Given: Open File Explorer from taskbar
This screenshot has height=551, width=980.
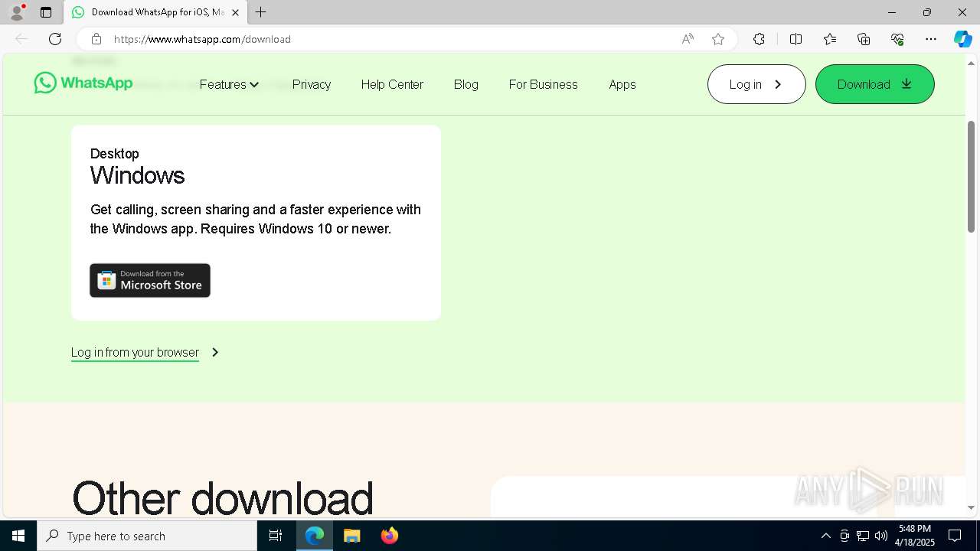Looking at the screenshot, I should (352, 536).
